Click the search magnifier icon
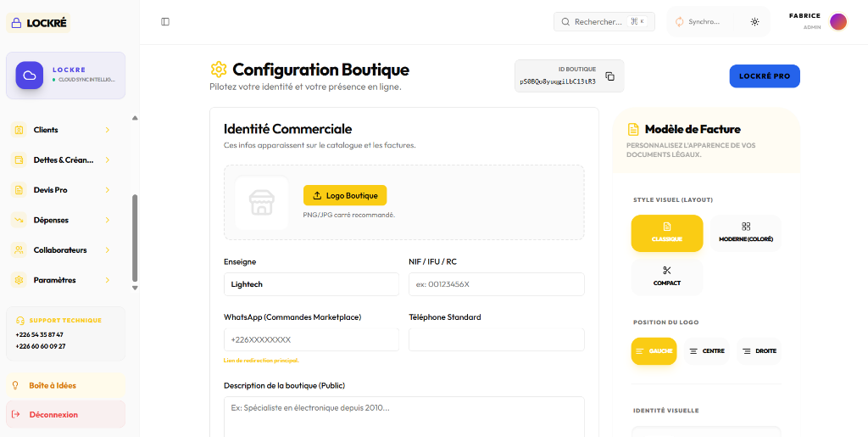This screenshot has width=868, height=437. tap(565, 21)
